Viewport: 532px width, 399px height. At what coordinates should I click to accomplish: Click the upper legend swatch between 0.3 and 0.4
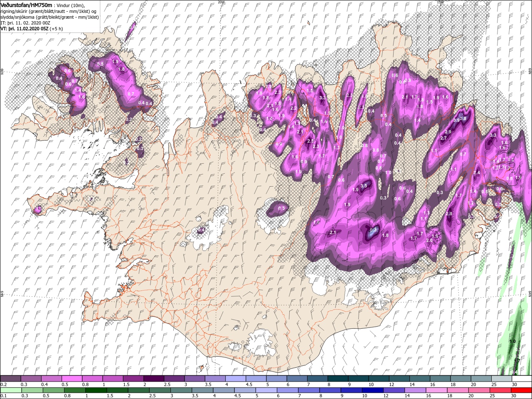point(31,379)
